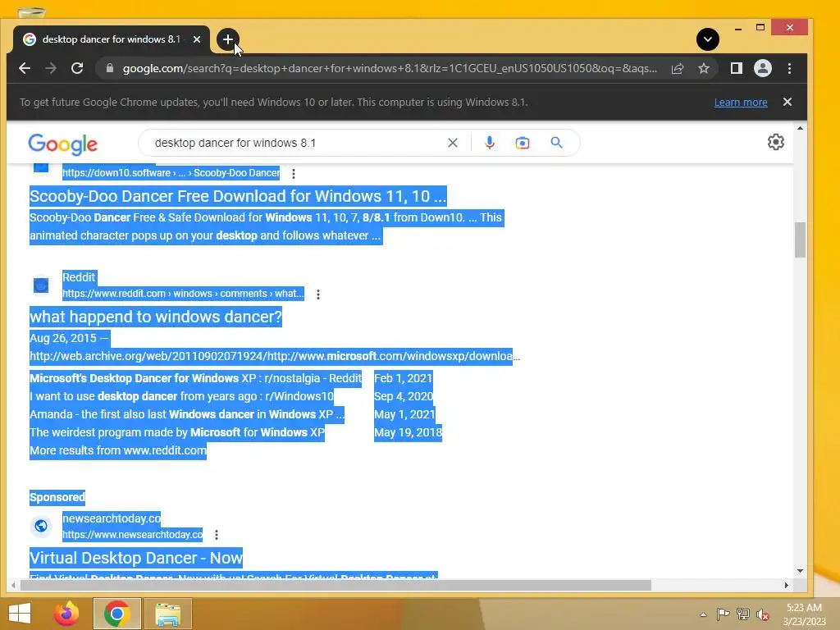Screen dimensions: 840x630
Task: Open more options for Scooby-Doo Dancer result
Action: [293, 174]
